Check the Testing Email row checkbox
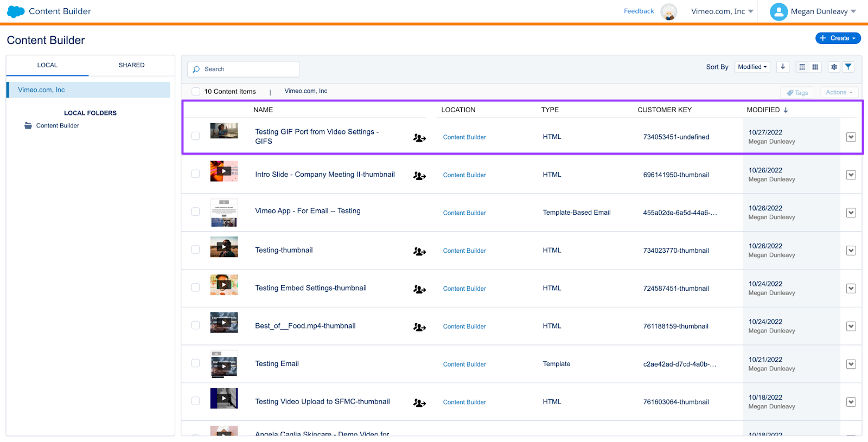 point(195,363)
